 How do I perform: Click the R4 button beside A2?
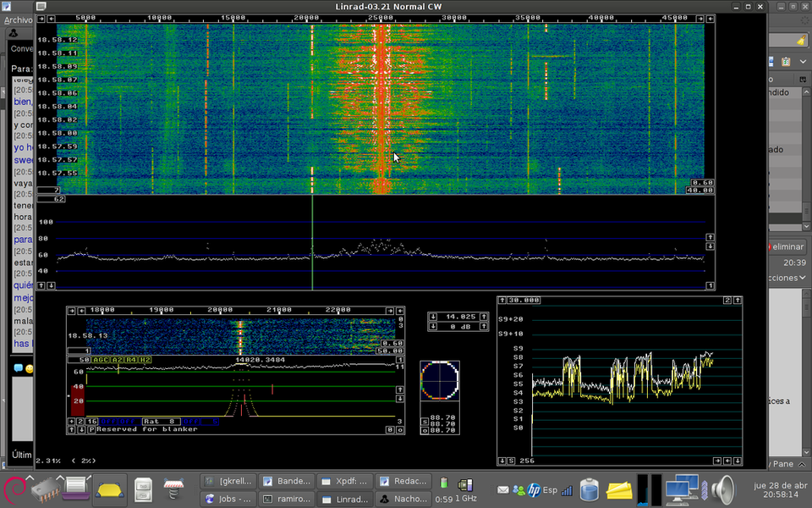[x=132, y=360]
